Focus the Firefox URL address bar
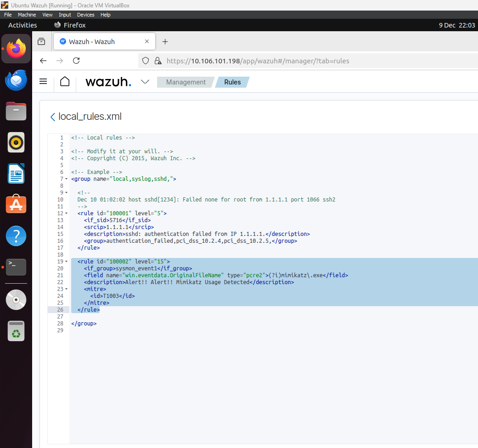This screenshot has height=448, width=478. click(x=276, y=61)
